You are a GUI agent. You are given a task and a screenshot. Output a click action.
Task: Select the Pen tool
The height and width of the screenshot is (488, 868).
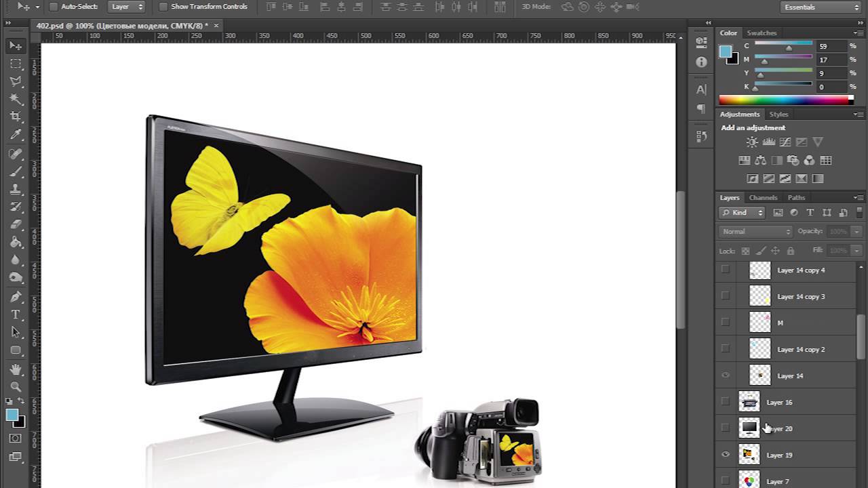pos(16,297)
